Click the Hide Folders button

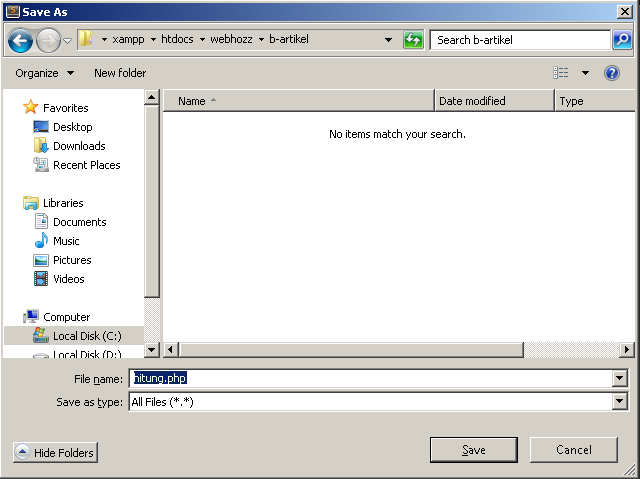coord(55,453)
